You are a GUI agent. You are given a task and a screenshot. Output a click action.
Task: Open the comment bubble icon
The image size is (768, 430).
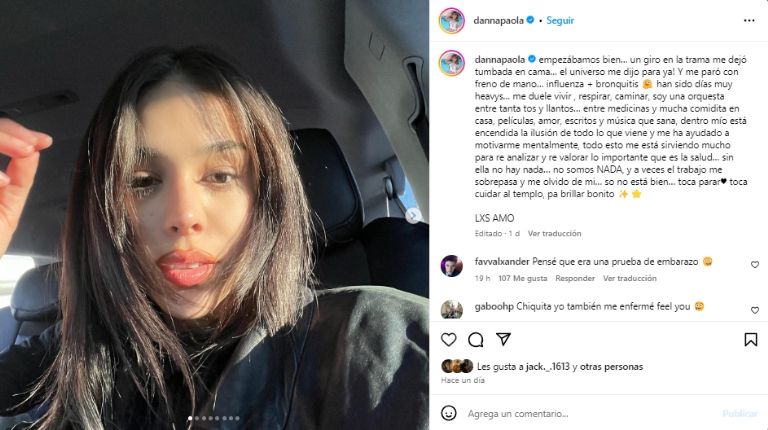click(x=476, y=339)
